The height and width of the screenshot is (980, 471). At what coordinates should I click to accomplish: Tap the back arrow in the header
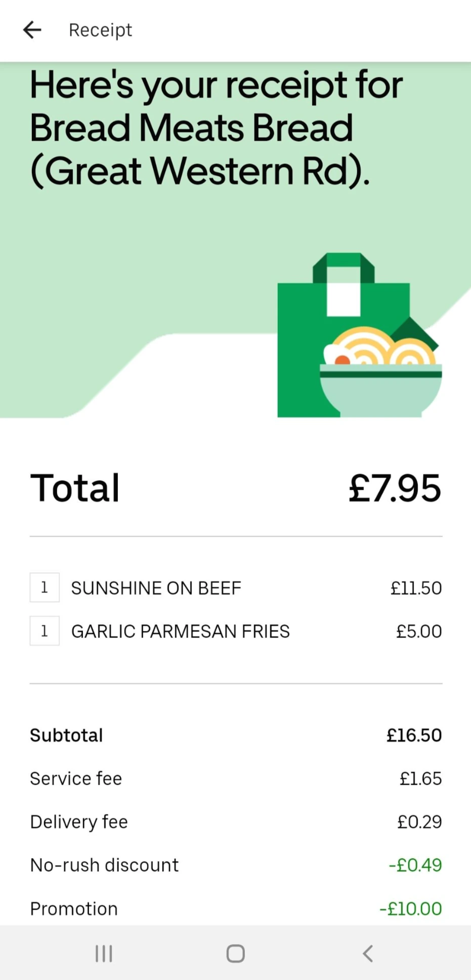32,30
